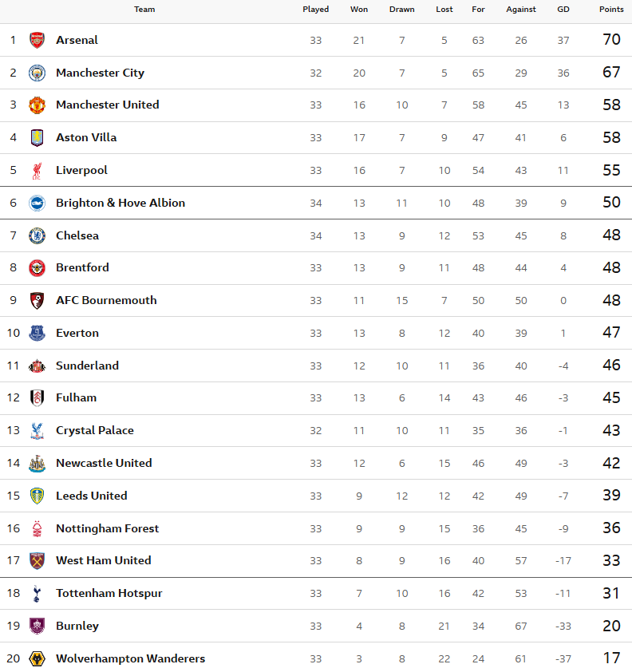Image resolution: width=632 pixels, height=672 pixels.
Task: Click the Liverpool club crest
Action: click(37, 170)
